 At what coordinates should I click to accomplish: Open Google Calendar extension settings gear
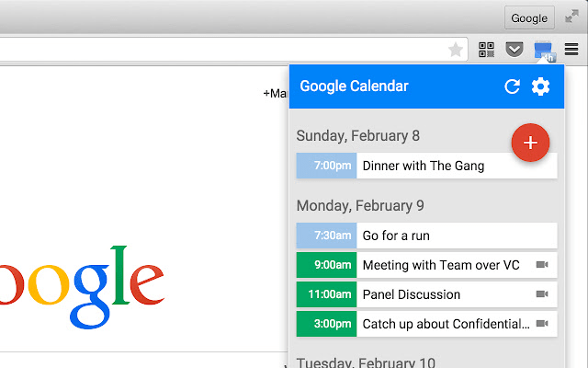coord(541,86)
